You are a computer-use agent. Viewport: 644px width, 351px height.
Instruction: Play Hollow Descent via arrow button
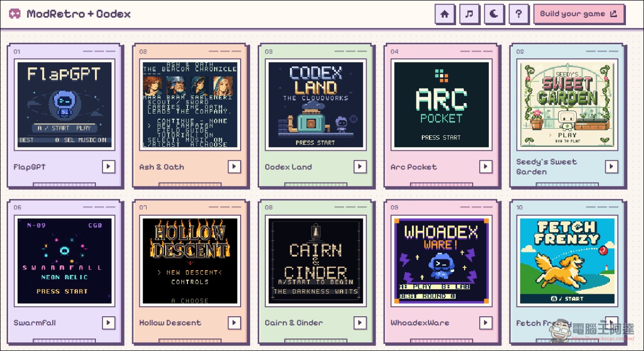tap(235, 322)
